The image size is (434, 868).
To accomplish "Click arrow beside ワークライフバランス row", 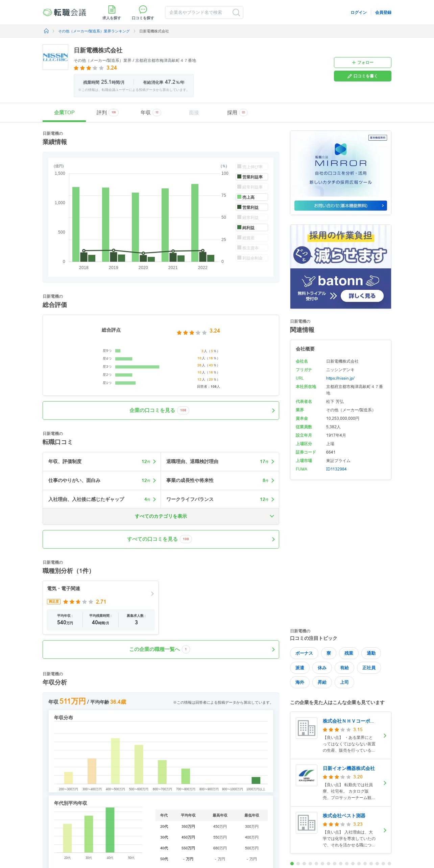I will (x=273, y=499).
